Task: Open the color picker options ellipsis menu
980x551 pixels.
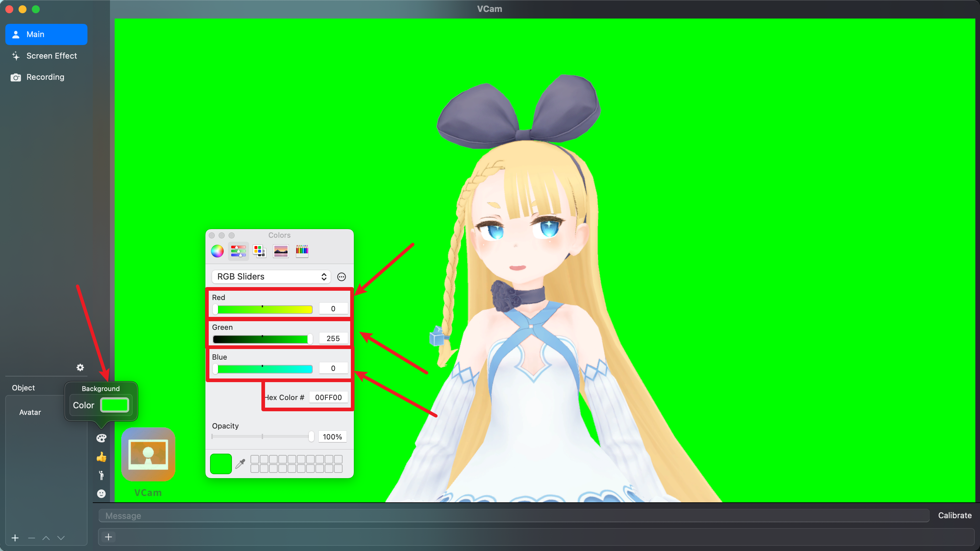Action: tap(342, 276)
